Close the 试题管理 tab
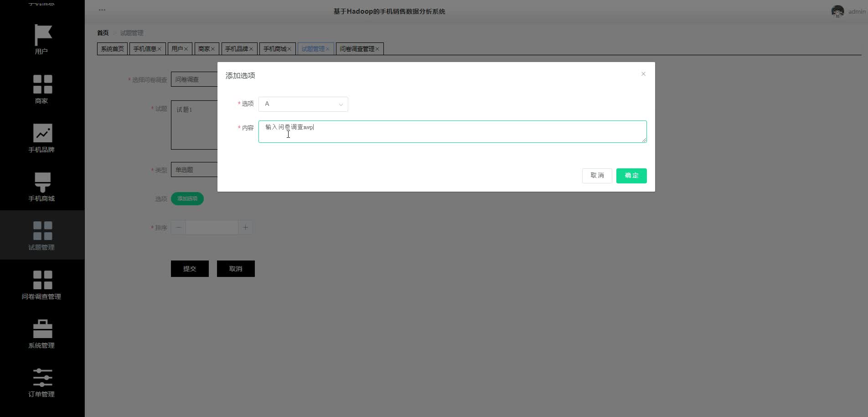 (x=327, y=49)
